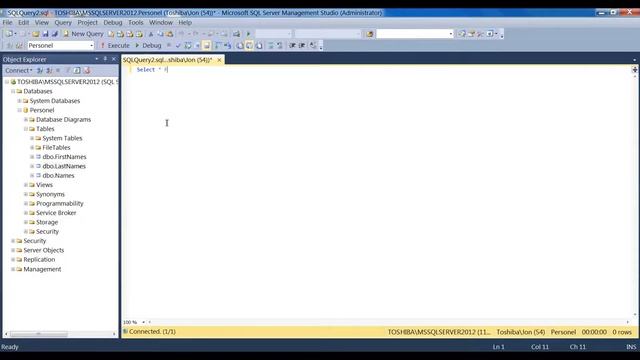Select the Service Broker folder
Image resolution: width=640 pixels, height=360 pixels.
(56, 213)
